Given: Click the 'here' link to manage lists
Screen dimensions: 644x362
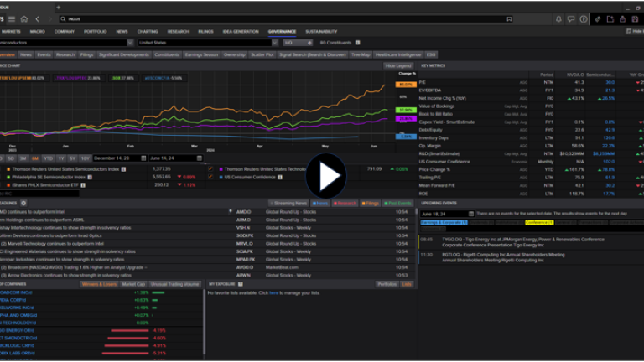Looking at the screenshot, I should 273,293.
